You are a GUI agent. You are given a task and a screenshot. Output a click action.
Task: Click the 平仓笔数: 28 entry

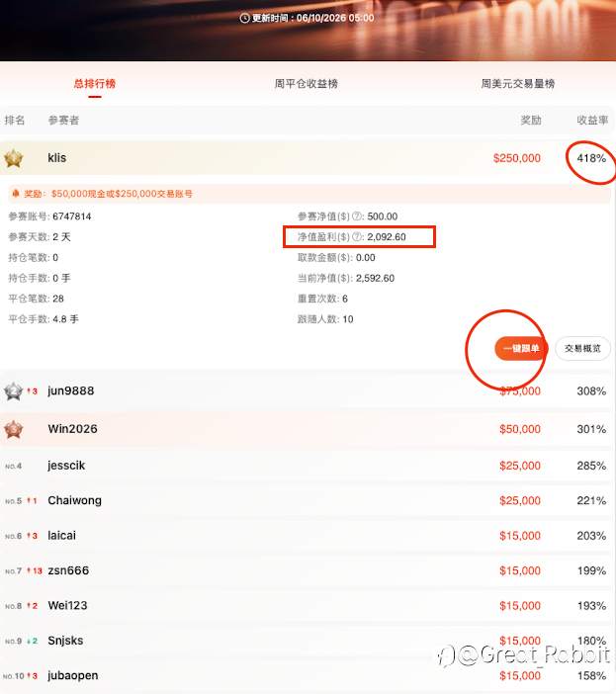pos(36,299)
